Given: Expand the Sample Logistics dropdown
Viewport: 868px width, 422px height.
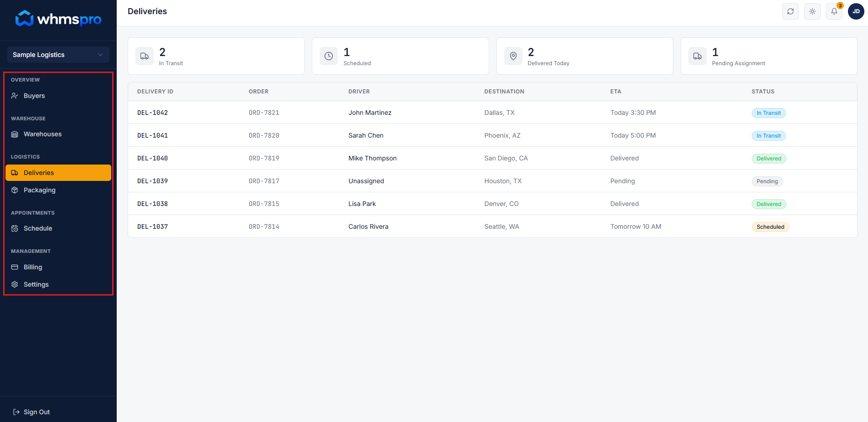Looking at the screenshot, I should (x=58, y=55).
